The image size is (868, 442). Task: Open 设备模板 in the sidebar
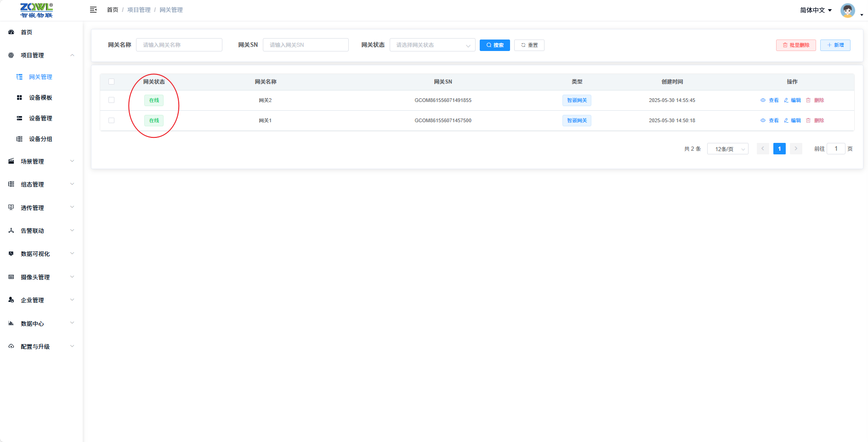pyautogui.click(x=40, y=97)
